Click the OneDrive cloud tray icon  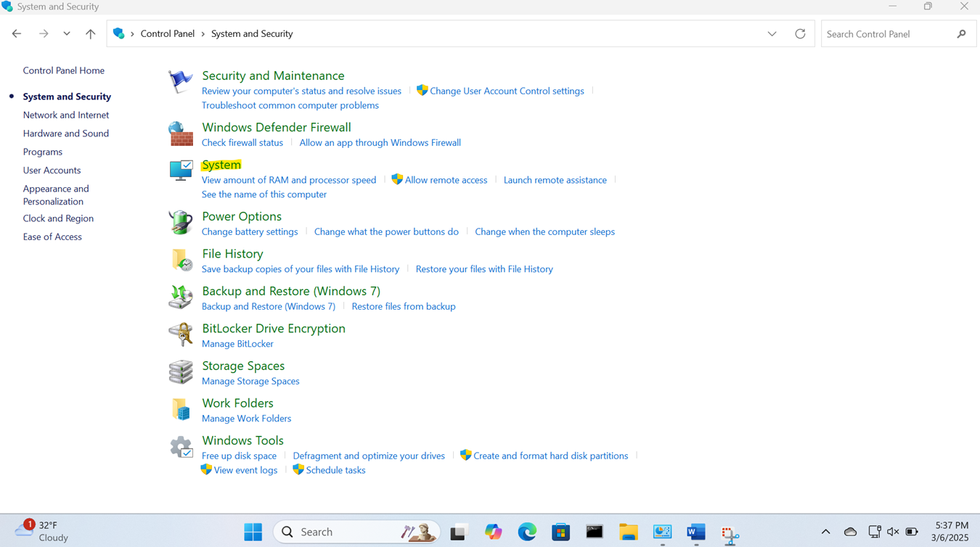(850, 532)
